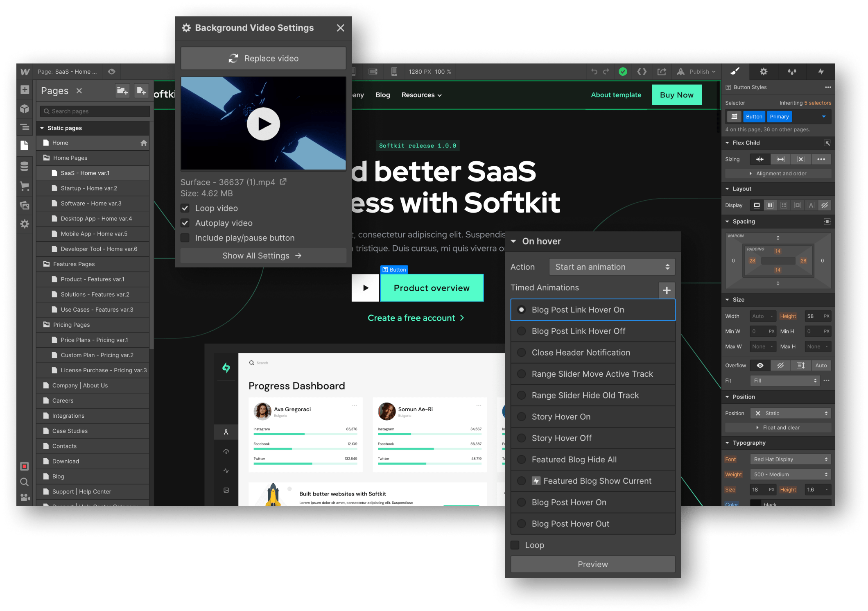Select the mobile portrait breakpoint icon
This screenshot has height=611, width=868.
pyautogui.click(x=394, y=72)
